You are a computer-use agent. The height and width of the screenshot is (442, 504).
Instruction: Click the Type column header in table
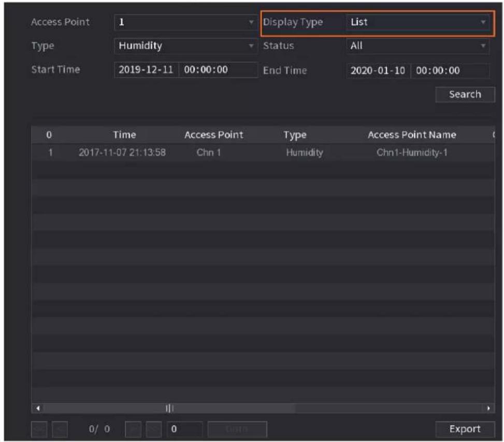[295, 135]
